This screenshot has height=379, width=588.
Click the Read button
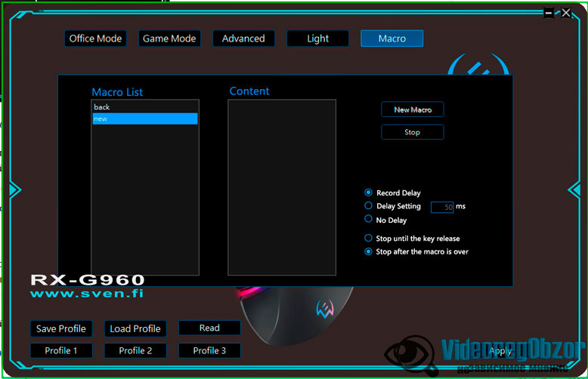[x=209, y=328]
